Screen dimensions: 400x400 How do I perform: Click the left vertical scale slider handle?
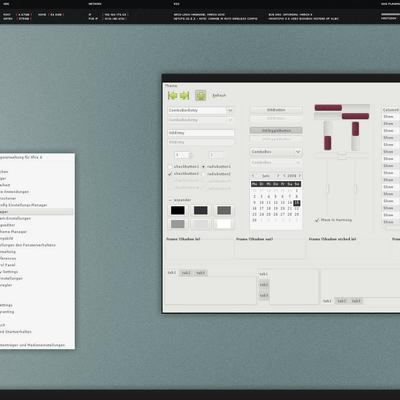click(x=327, y=188)
